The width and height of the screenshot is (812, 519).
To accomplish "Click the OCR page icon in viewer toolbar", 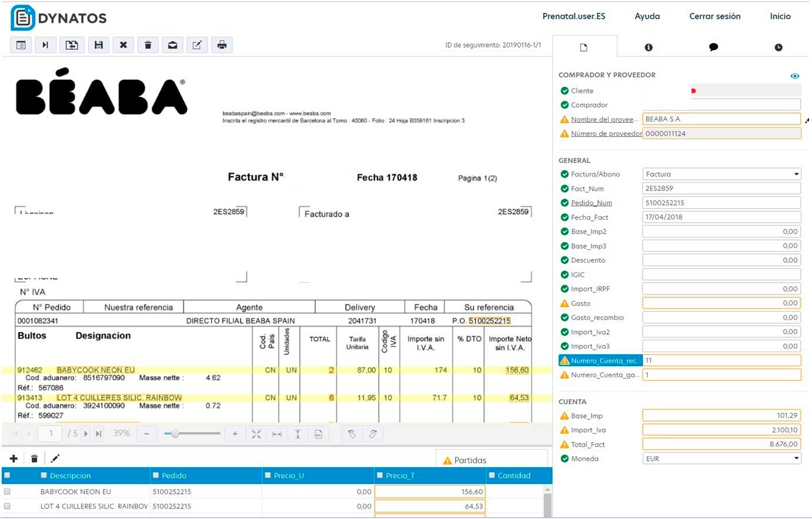I will click(318, 434).
